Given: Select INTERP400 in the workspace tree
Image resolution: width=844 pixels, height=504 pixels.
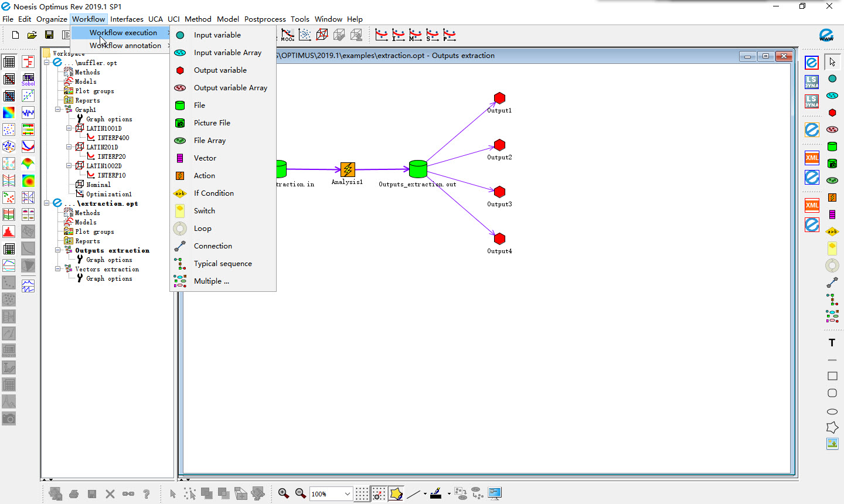Looking at the screenshot, I should (113, 138).
